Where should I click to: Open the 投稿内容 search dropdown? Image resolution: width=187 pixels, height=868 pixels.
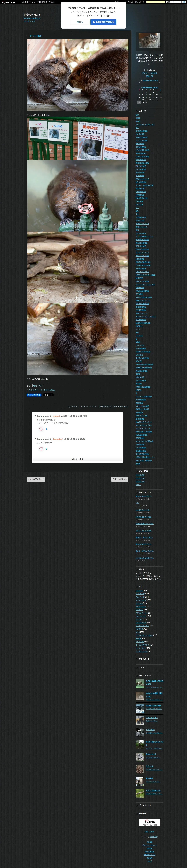coord(173,2)
